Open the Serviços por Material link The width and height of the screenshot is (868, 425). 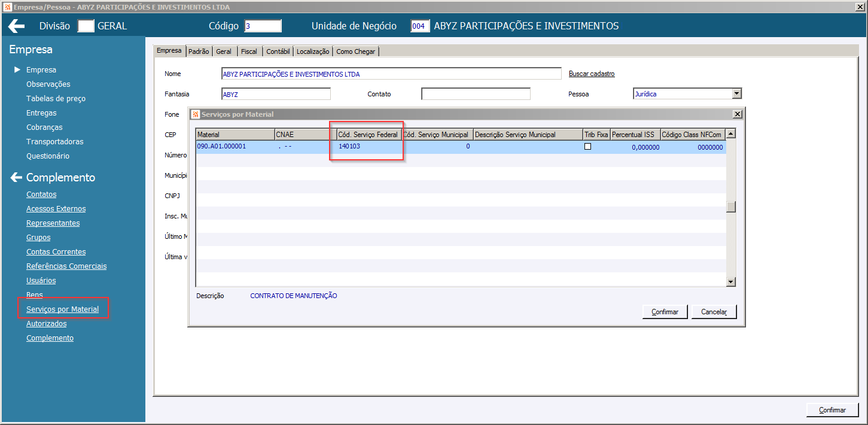pyautogui.click(x=62, y=309)
